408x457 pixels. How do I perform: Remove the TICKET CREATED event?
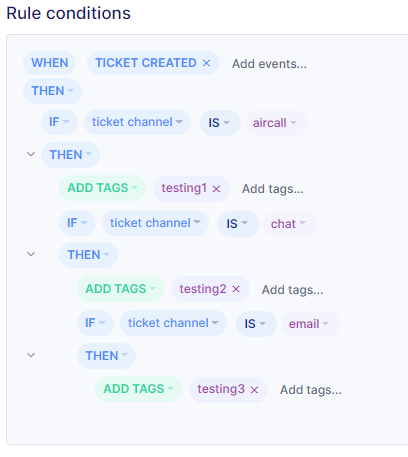[206, 63]
